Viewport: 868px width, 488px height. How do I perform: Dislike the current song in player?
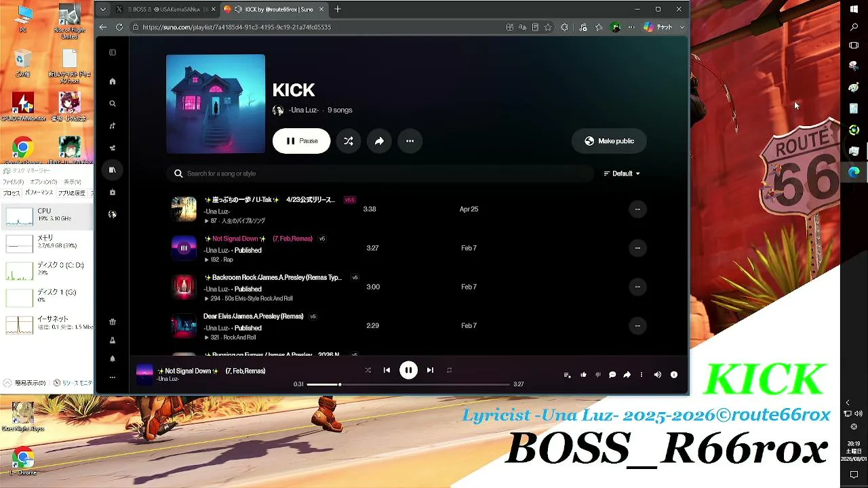pyautogui.click(x=598, y=375)
